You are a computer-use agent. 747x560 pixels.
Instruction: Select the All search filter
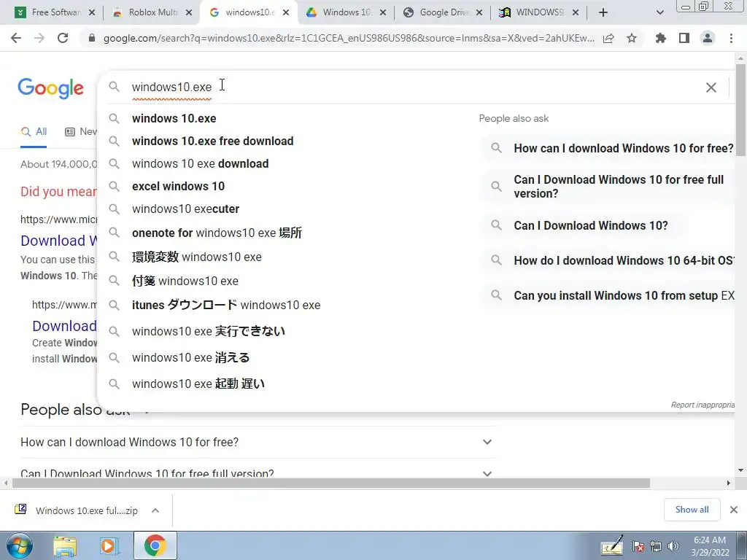[34, 132]
